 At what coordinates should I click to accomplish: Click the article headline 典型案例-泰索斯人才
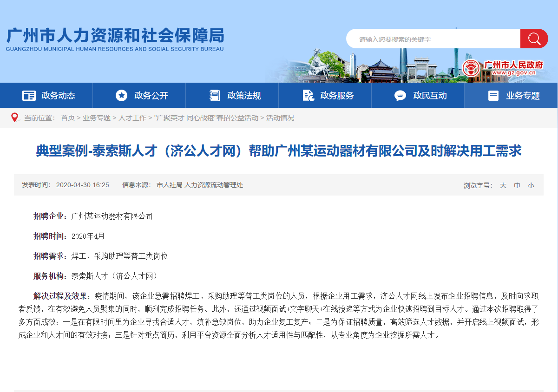point(279,151)
